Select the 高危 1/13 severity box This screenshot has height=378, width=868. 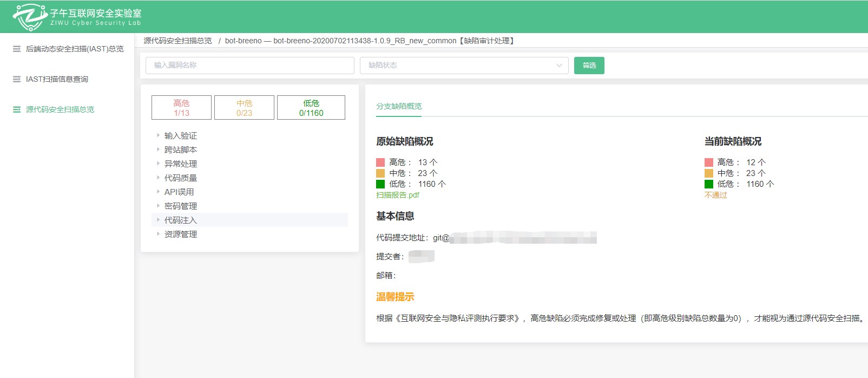(181, 108)
